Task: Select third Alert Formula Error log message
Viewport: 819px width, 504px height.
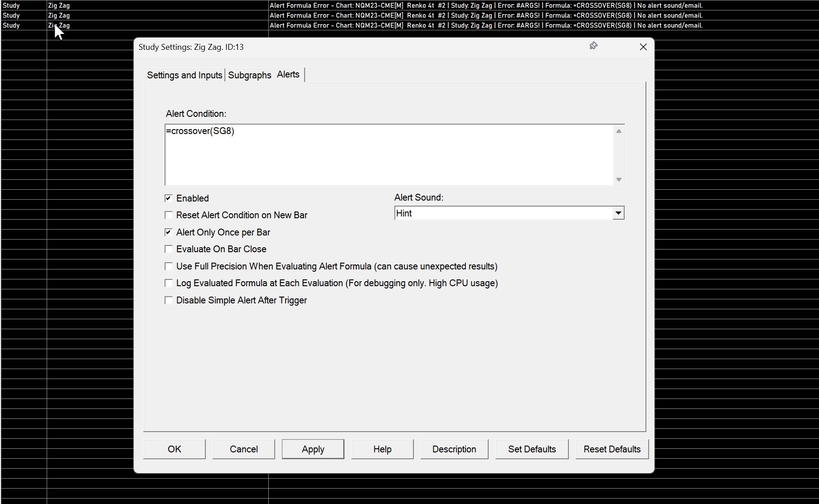Action: [486, 25]
